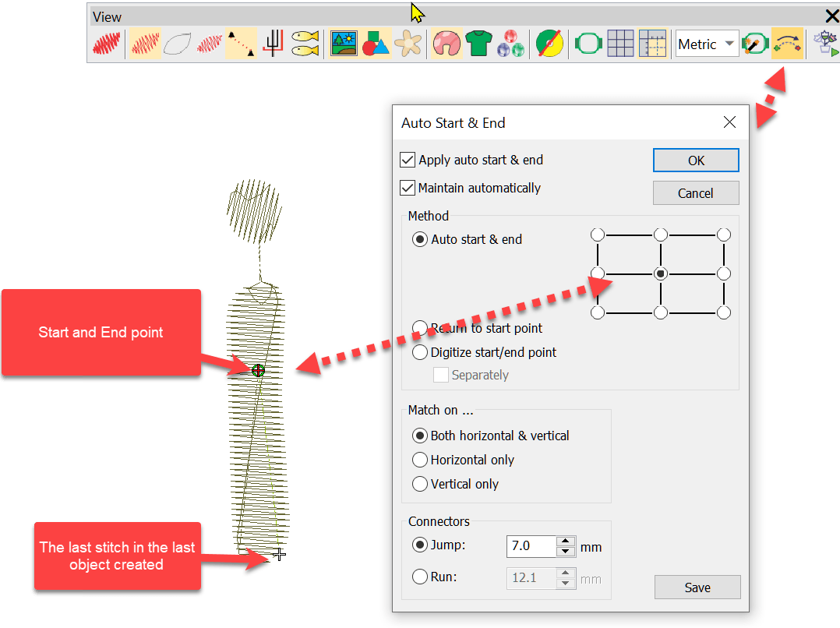The width and height of the screenshot is (840, 628).
Task: Click the two yellow fish icon
Action: pyautogui.click(x=305, y=44)
